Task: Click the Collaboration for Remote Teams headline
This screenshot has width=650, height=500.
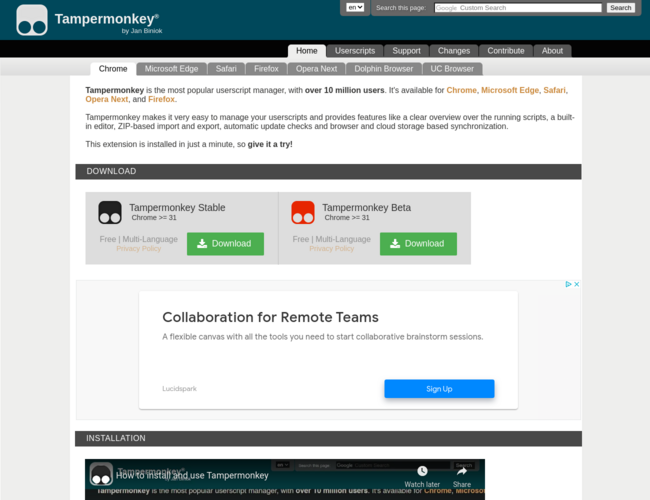Action: tap(270, 317)
